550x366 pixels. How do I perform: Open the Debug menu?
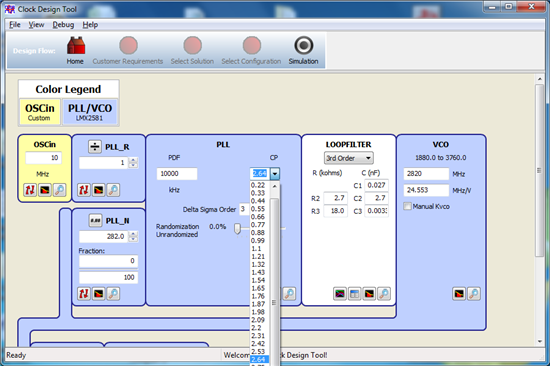click(63, 25)
